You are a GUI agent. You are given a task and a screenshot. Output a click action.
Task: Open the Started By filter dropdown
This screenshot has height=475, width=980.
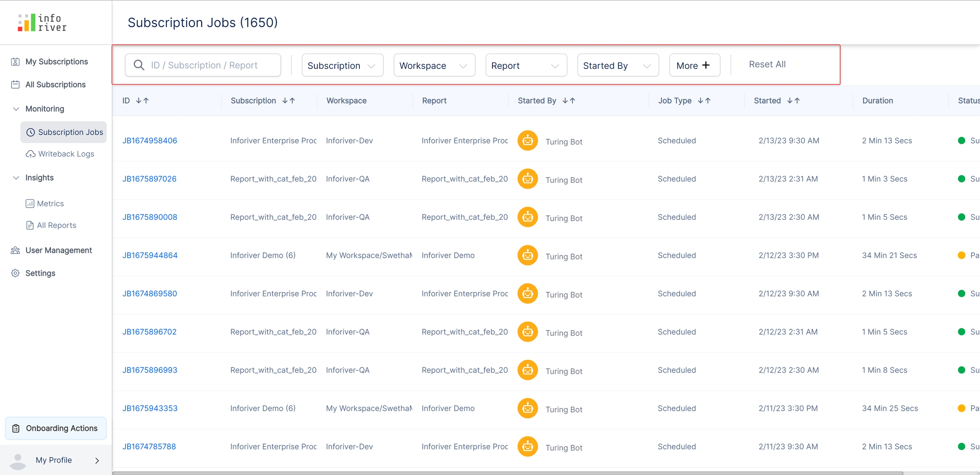tap(618, 65)
